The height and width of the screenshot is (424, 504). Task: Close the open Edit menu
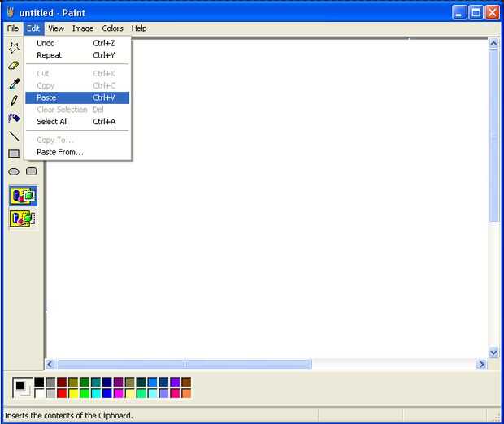coord(33,28)
